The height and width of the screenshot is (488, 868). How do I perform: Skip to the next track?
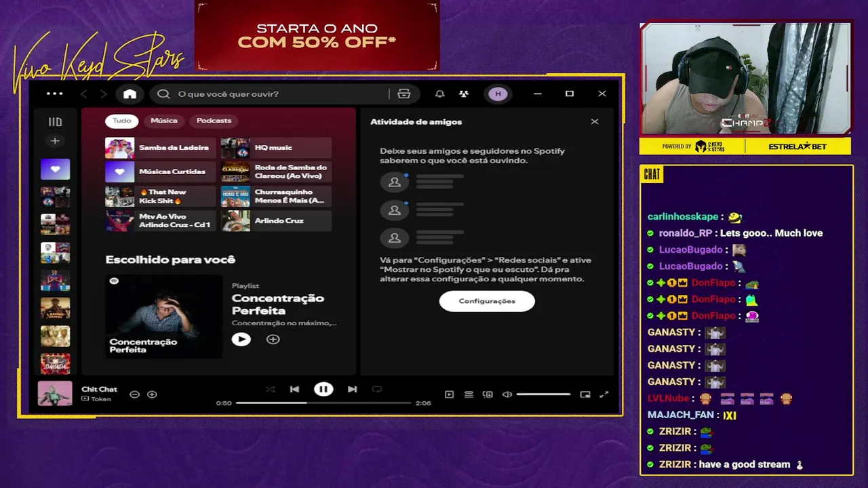click(352, 389)
